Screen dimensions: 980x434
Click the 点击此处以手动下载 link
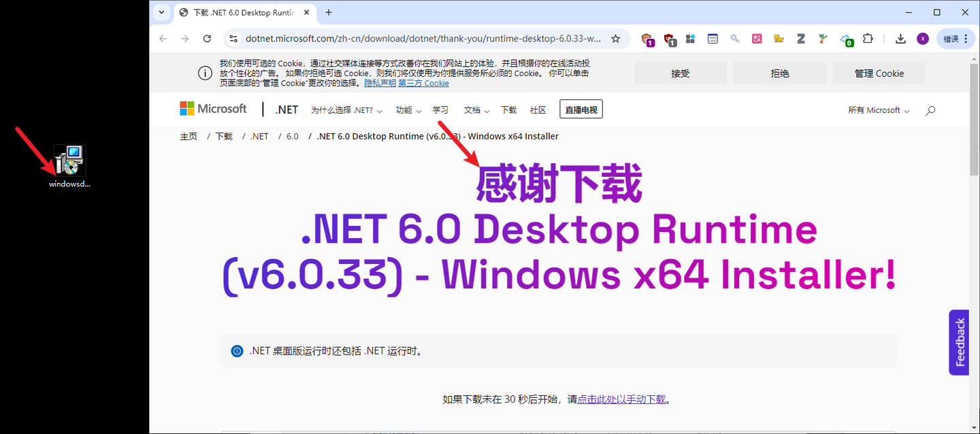[x=621, y=399]
